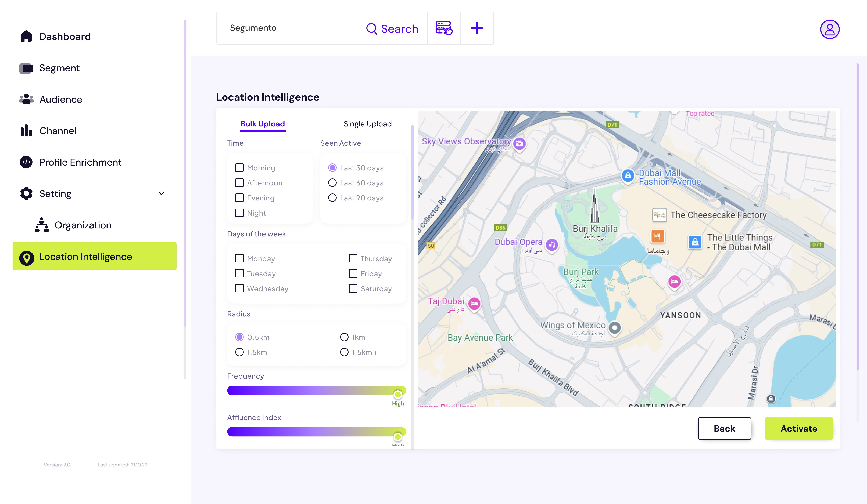This screenshot has height=504, width=867.
Task: Click the Frequency slider handle
Action: click(x=398, y=394)
